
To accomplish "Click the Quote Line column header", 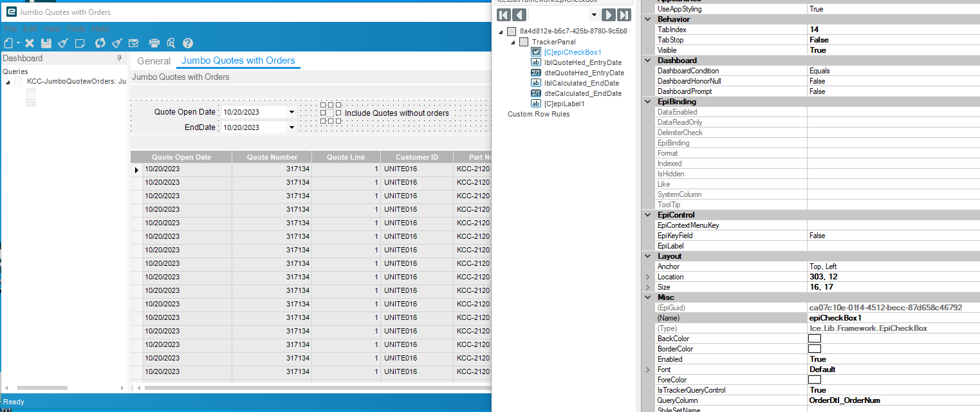I will tap(346, 157).
